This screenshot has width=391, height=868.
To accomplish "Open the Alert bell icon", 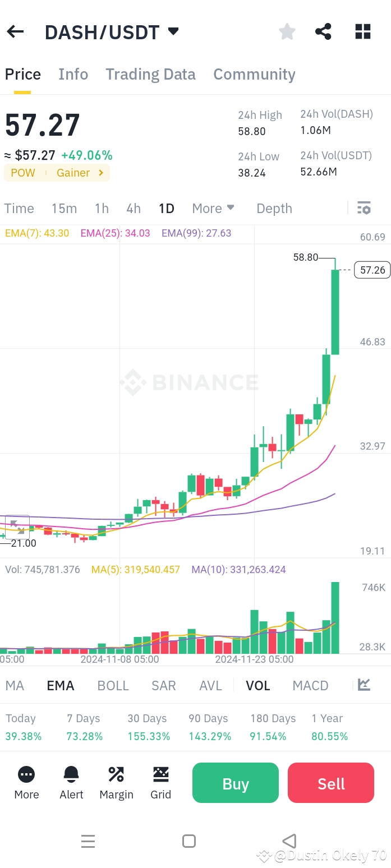I will coord(71,774).
